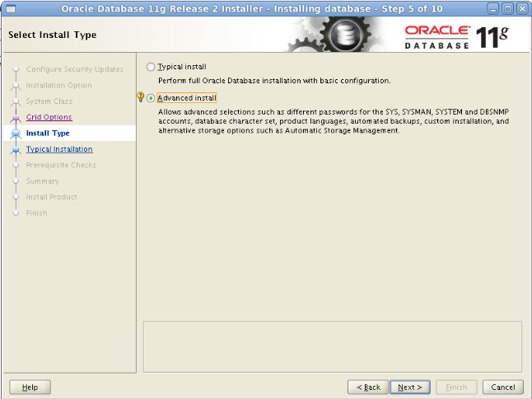Click the Typical Installation step marker icon
Image resolution: width=532 pixels, height=399 pixels.
click(x=16, y=150)
